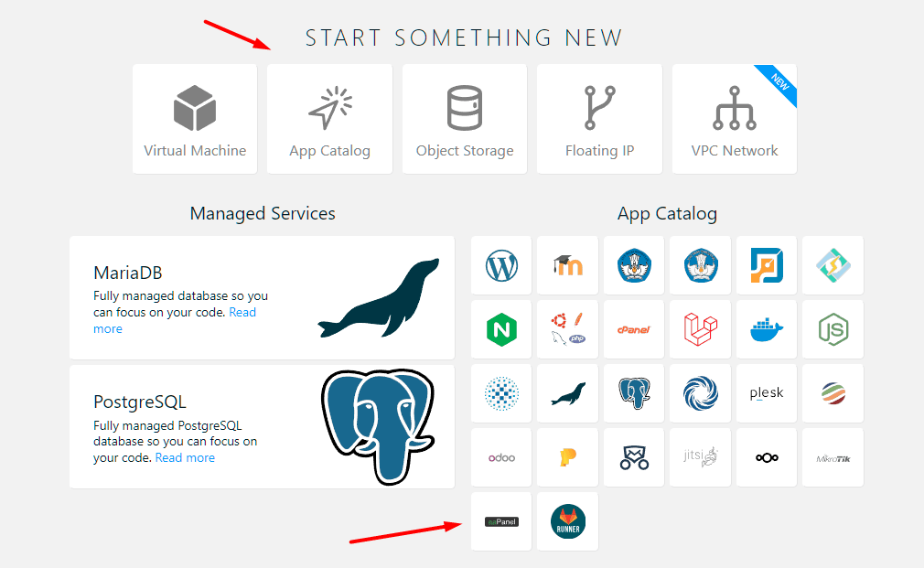Select the Node.js app icon
The width and height of the screenshot is (924, 568).
point(832,329)
